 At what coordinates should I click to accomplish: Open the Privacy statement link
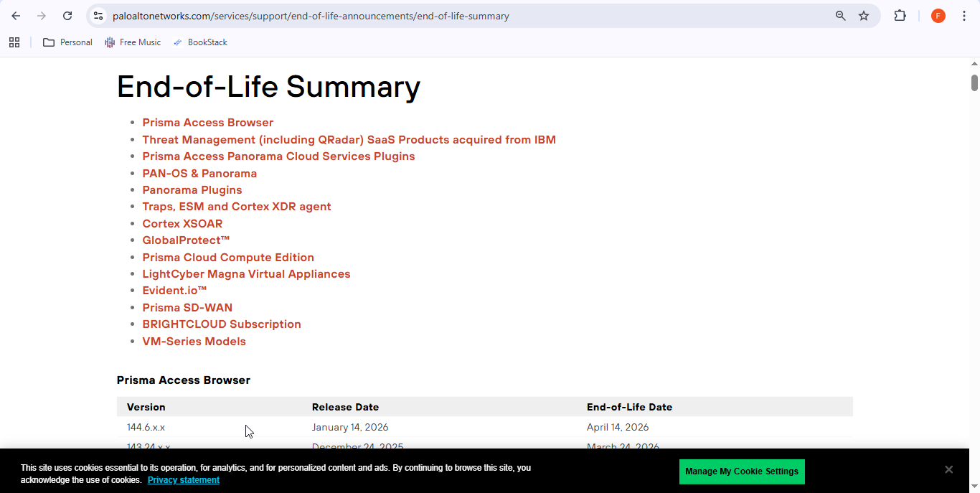click(184, 480)
